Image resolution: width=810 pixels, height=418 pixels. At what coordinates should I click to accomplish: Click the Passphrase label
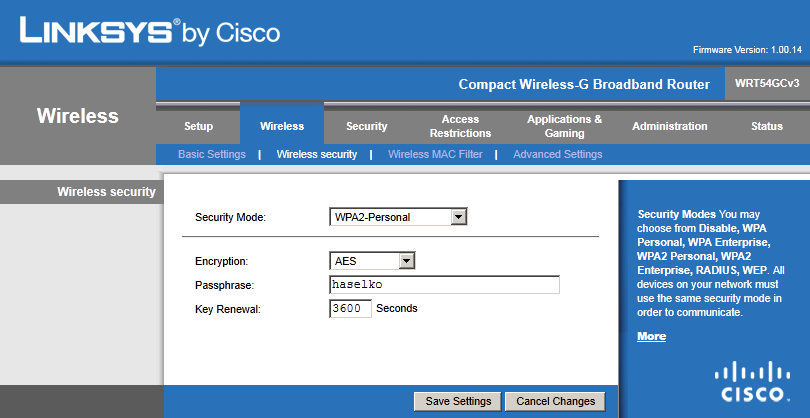point(224,285)
